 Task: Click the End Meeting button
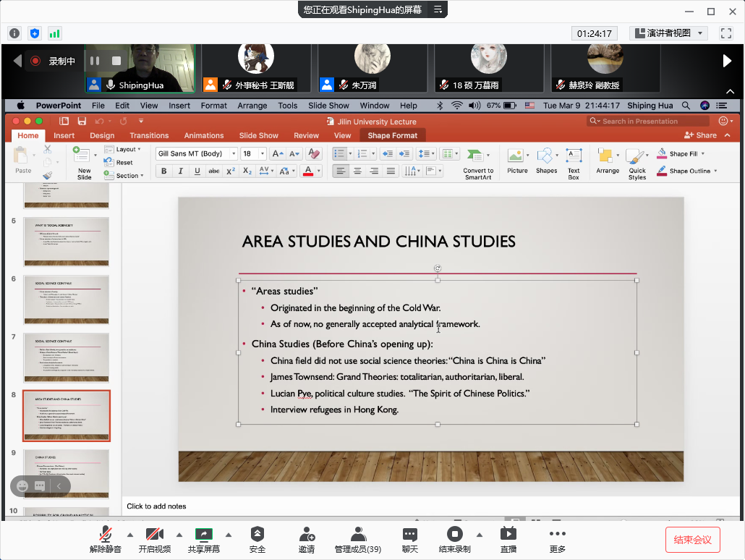692,539
